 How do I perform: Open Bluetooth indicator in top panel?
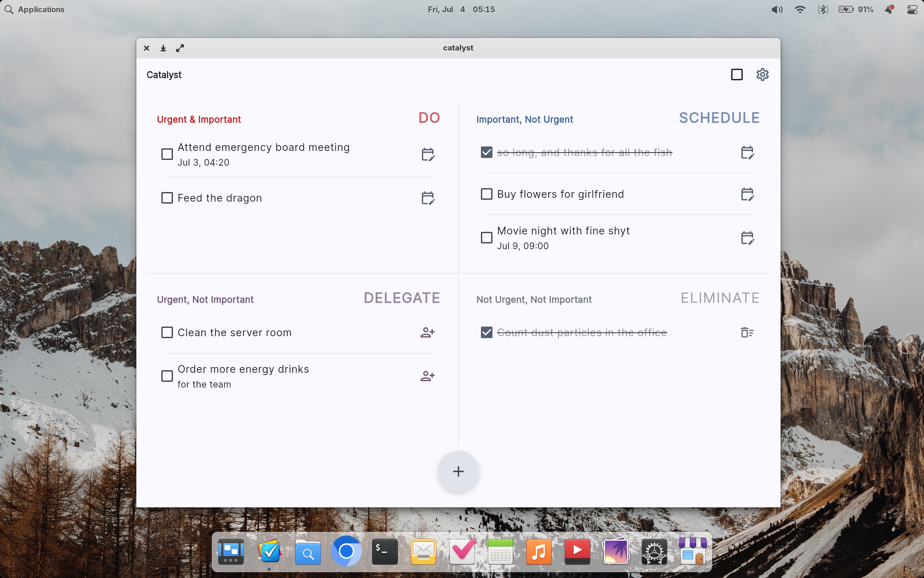click(x=823, y=10)
